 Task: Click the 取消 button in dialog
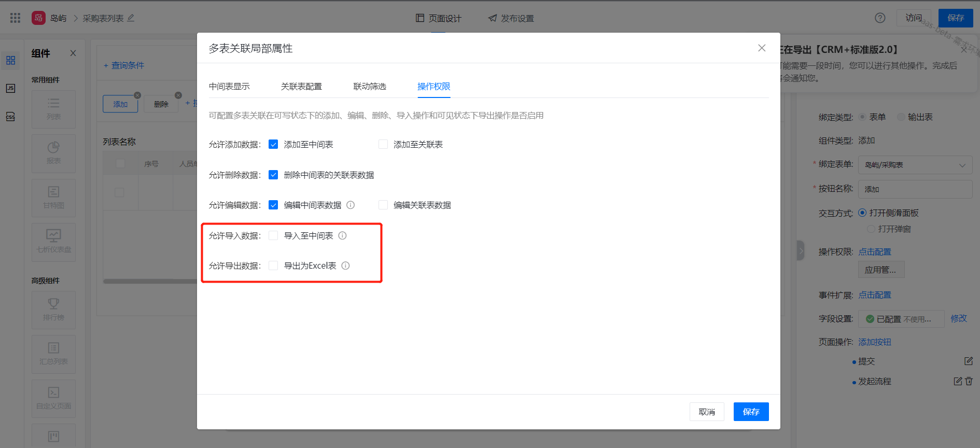pyautogui.click(x=707, y=412)
